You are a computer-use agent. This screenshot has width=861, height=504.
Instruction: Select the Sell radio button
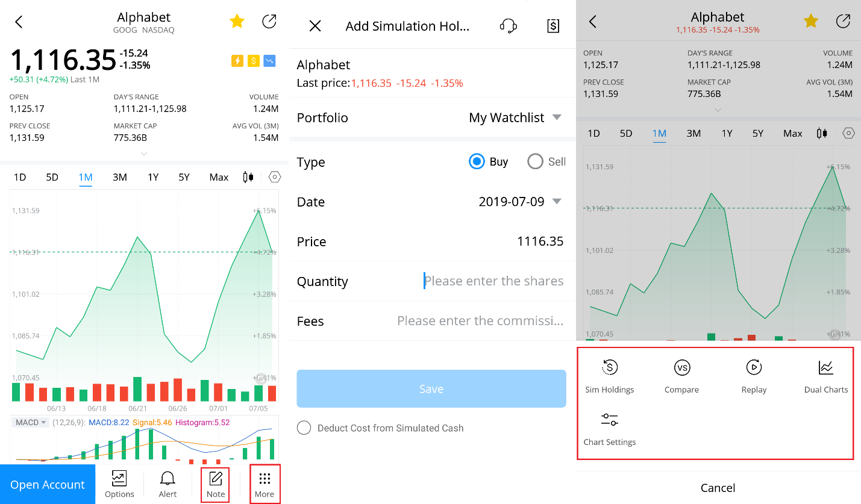click(535, 161)
